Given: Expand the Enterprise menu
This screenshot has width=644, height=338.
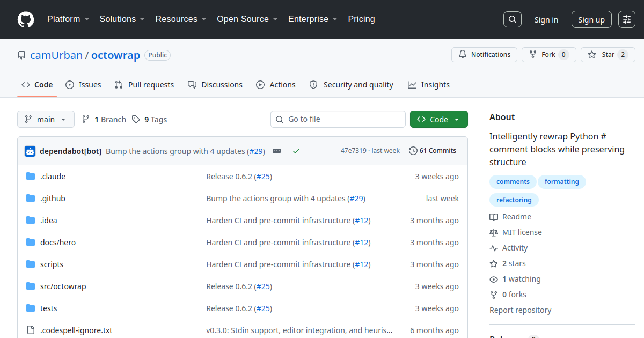Looking at the screenshot, I should (312, 19).
